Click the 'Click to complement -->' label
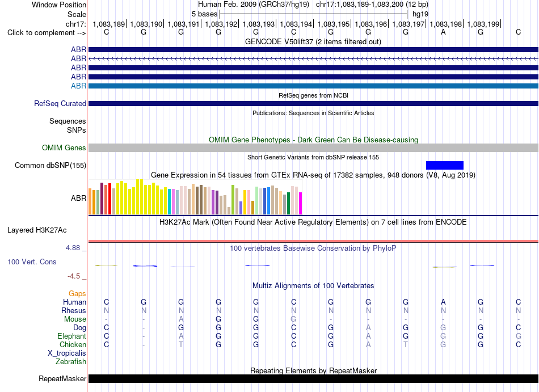Image resolution: width=539 pixels, height=392 pixels. pos(47,33)
